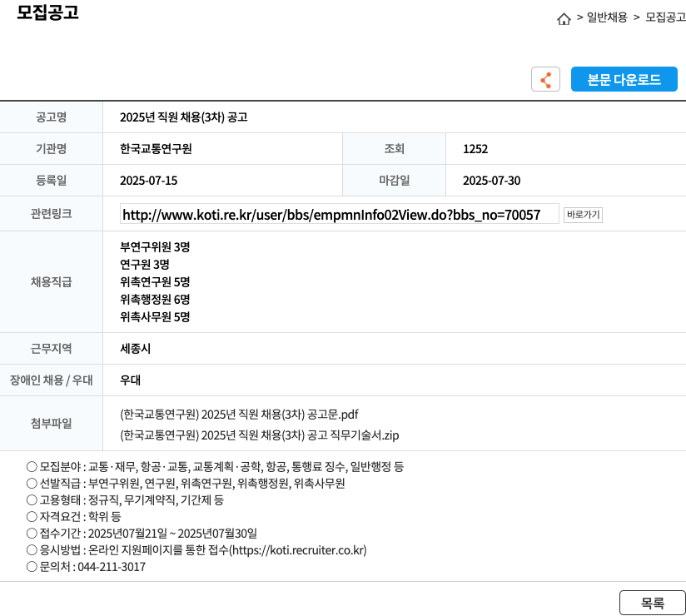Return to list with 목록 button
The height and width of the screenshot is (616, 686).
(653, 603)
